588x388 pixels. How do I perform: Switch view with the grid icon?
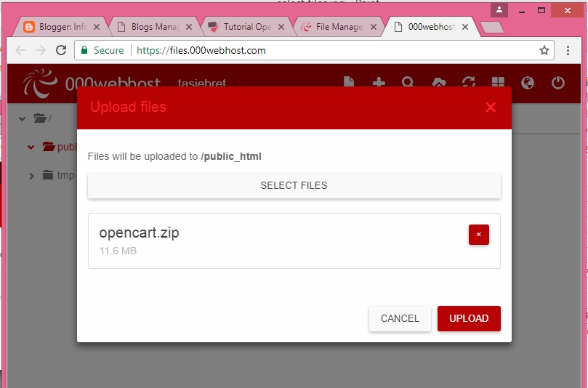click(x=498, y=81)
